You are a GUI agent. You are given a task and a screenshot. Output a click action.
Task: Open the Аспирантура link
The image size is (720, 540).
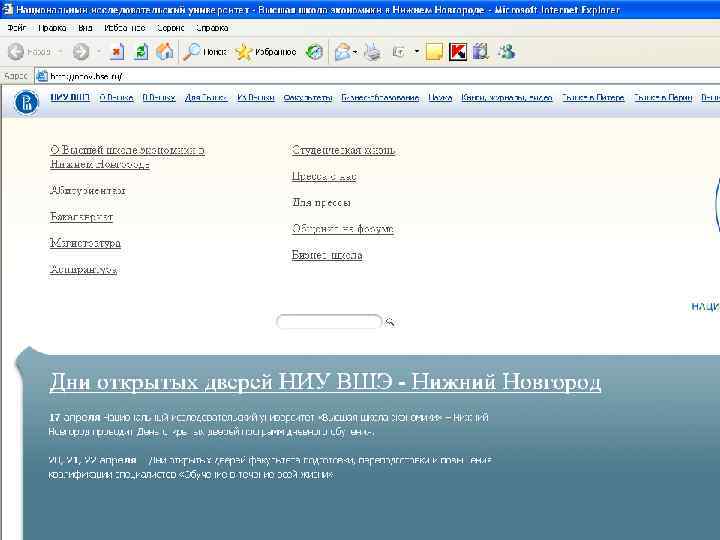[x=83, y=269]
